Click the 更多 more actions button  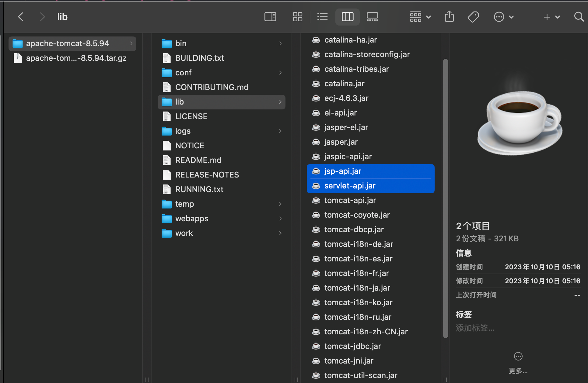518,363
